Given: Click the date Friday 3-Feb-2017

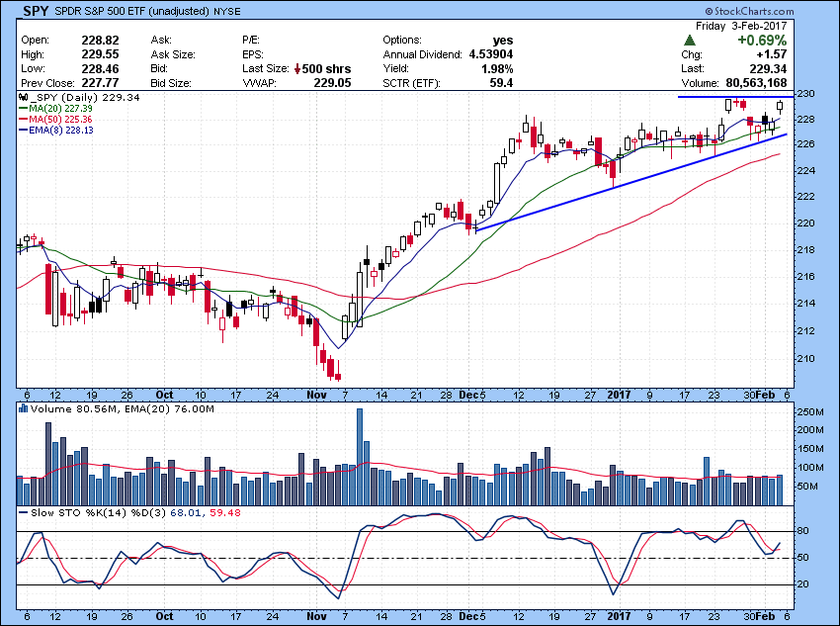Looking at the screenshot, I should click(741, 26).
